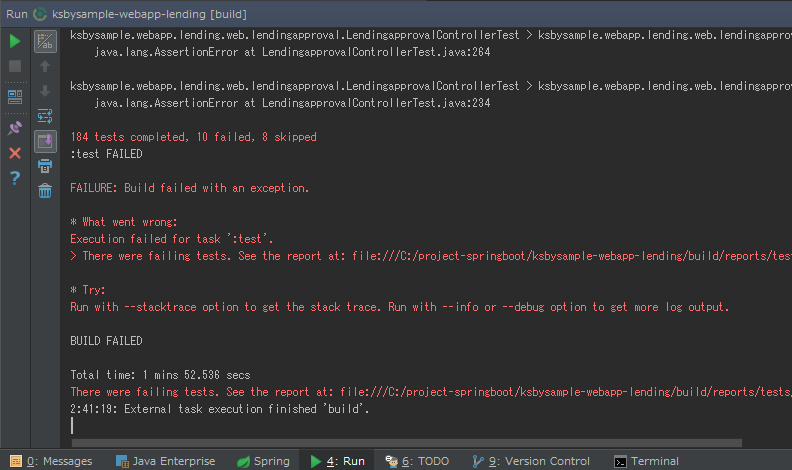Click LendingapprovalControllerTest.java:264 stack trace link

click(x=376, y=52)
